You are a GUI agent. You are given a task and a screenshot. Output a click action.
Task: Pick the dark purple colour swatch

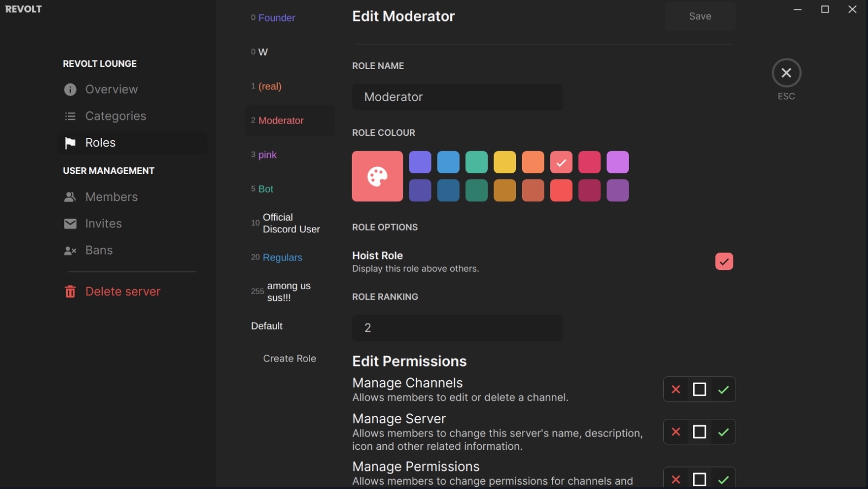420,190
